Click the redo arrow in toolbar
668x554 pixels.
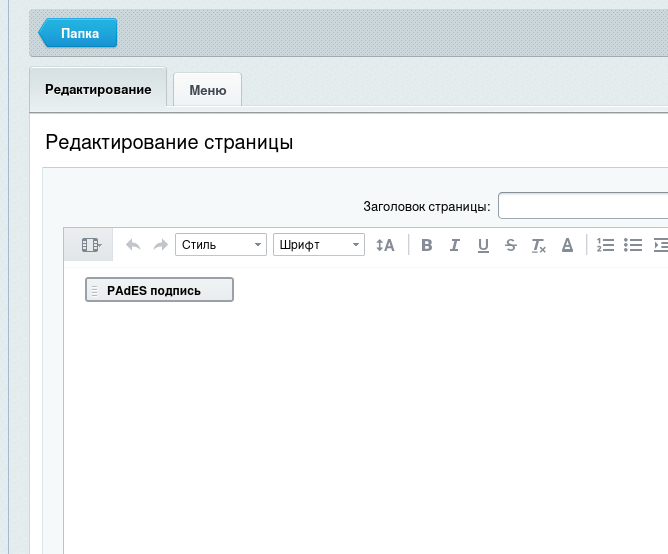[x=160, y=245]
